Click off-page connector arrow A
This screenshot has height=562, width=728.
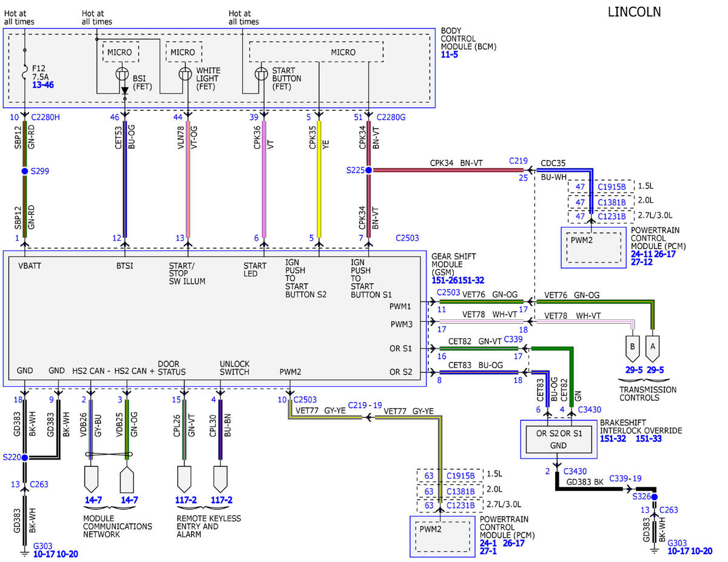click(653, 348)
